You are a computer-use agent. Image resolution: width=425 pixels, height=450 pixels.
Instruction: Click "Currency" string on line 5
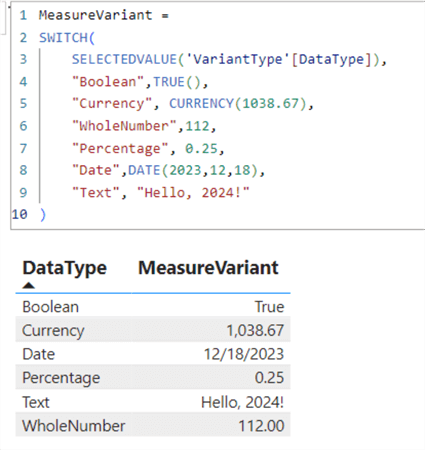coord(112,103)
